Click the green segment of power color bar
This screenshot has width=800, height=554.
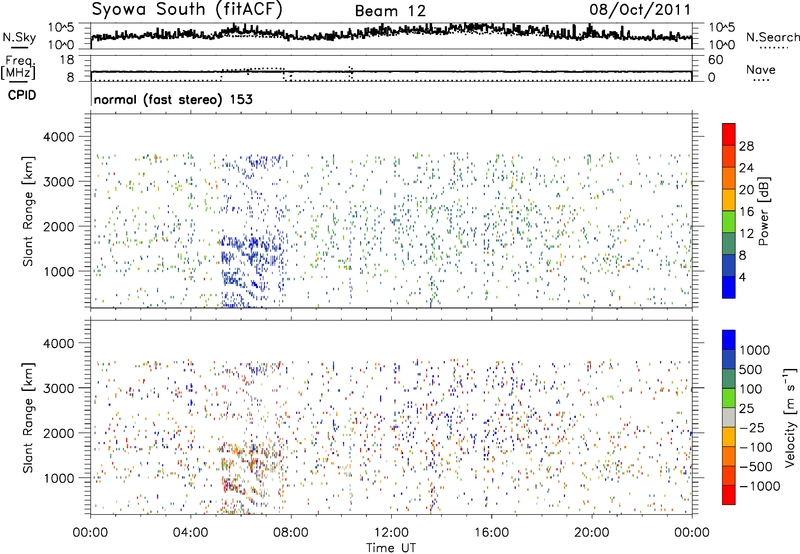pyautogui.click(x=729, y=221)
